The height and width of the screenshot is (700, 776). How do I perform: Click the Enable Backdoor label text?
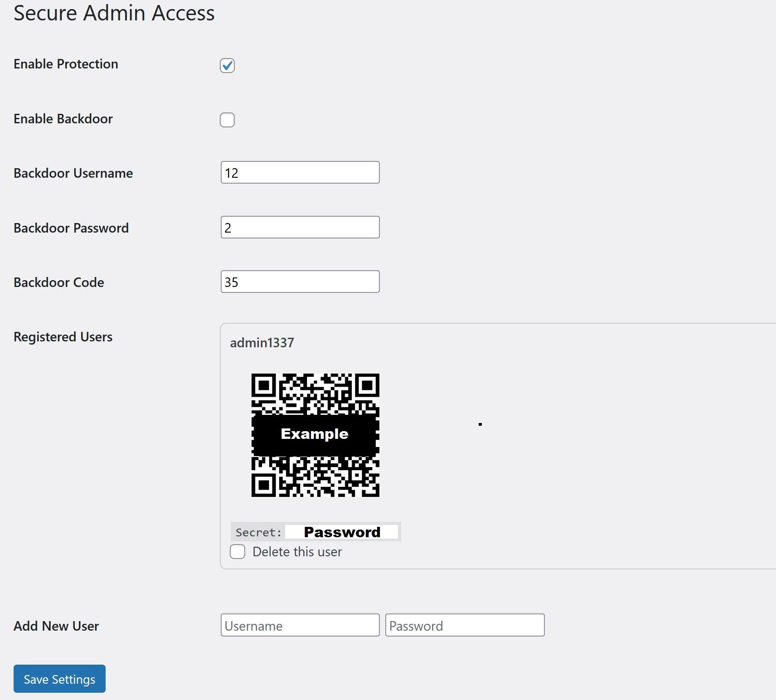[63, 119]
